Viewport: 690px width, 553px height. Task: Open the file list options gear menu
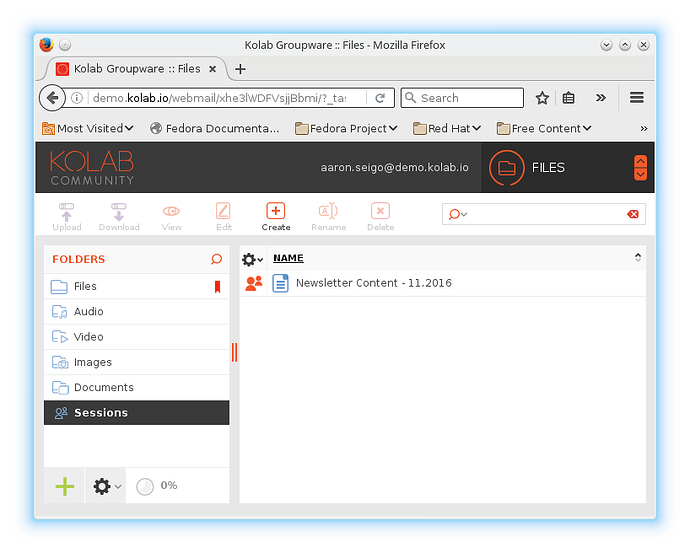252,260
